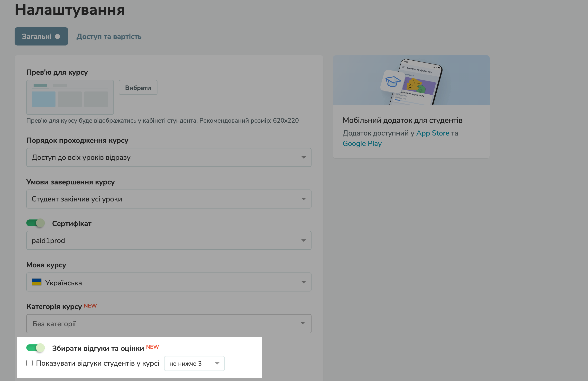The height and width of the screenshot is (381, 588).
Task: Click arrow icon in Порядок проходження курсу field
Action: point(303,158)
